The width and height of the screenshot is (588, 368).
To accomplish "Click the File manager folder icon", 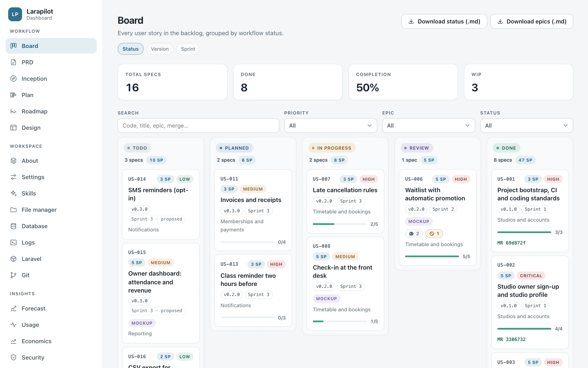I will [14, 210].
